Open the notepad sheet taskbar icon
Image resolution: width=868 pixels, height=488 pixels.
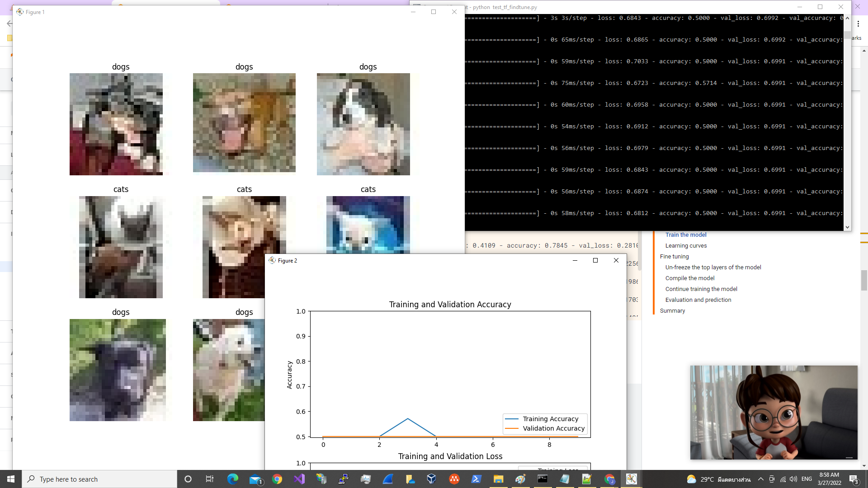[565, 479]
